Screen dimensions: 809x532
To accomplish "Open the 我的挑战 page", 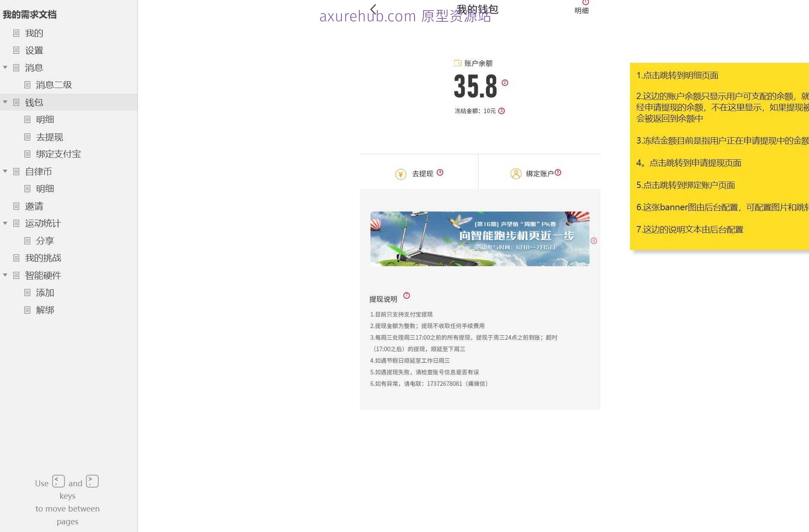I will coord(43,258).
